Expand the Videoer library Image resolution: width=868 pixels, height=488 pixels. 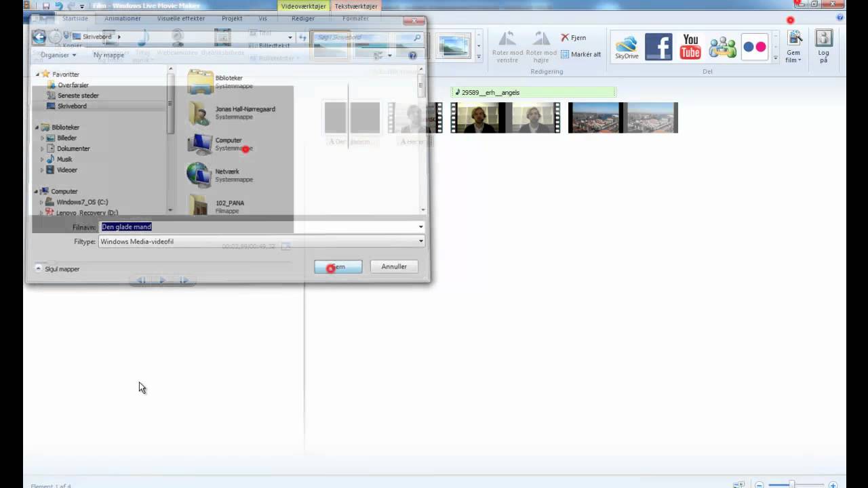42,170
